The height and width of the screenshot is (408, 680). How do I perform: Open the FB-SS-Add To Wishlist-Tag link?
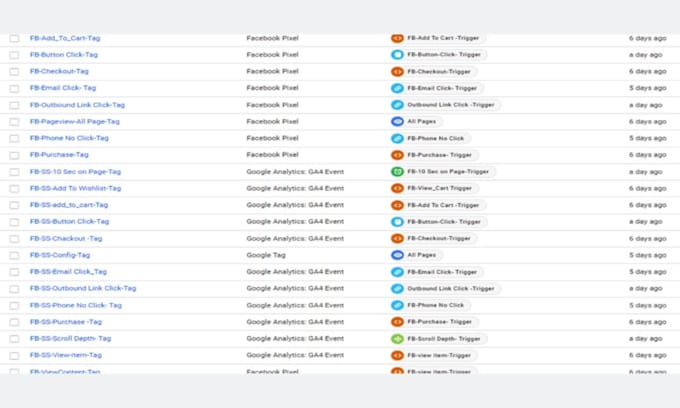75,188
